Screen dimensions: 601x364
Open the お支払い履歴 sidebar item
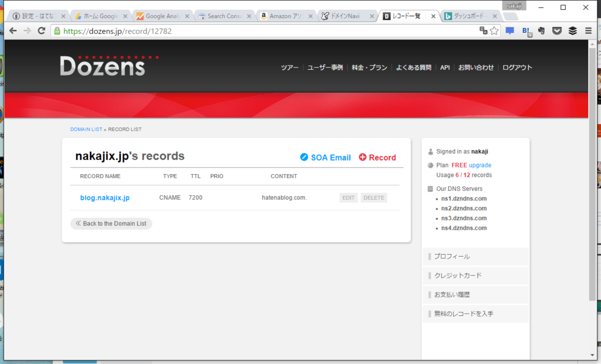coord(475,295)
